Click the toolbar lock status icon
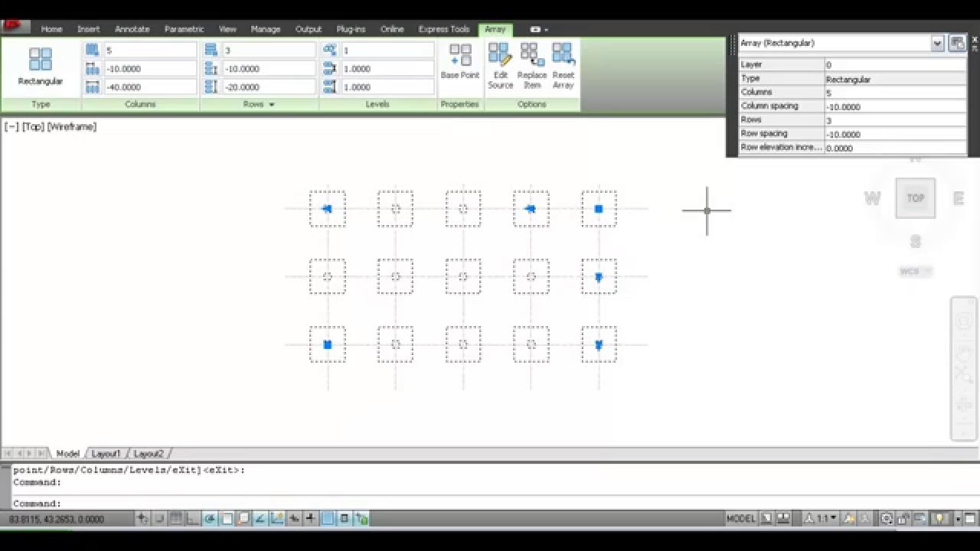The width and height of the screenshot is (980, 551). (903, 518)
